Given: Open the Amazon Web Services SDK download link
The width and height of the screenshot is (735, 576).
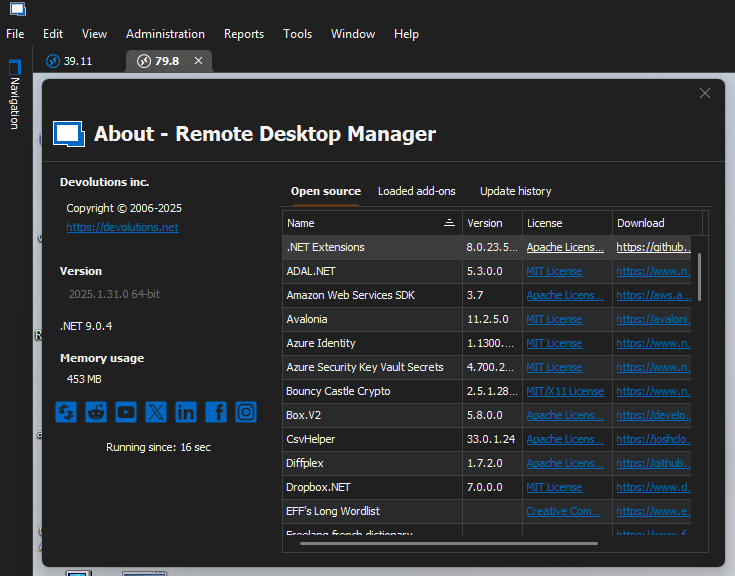Looking at the screenshot, I should tap(653, 295).
